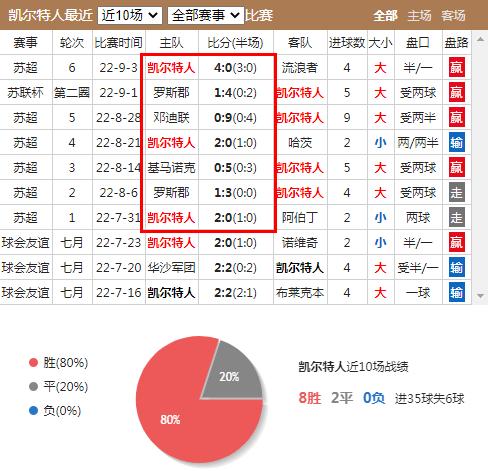Image resolution: width=488 pixels, height=471 pixels.
Task: Switch to the 客场 tab
Action: [x=453, y=16]
